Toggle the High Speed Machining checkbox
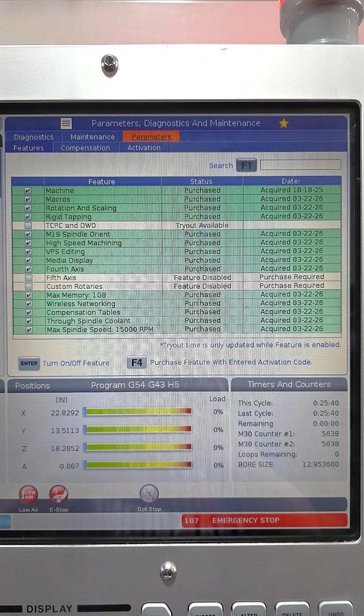Viewport: 364px width, 616px height. [28, 243]
